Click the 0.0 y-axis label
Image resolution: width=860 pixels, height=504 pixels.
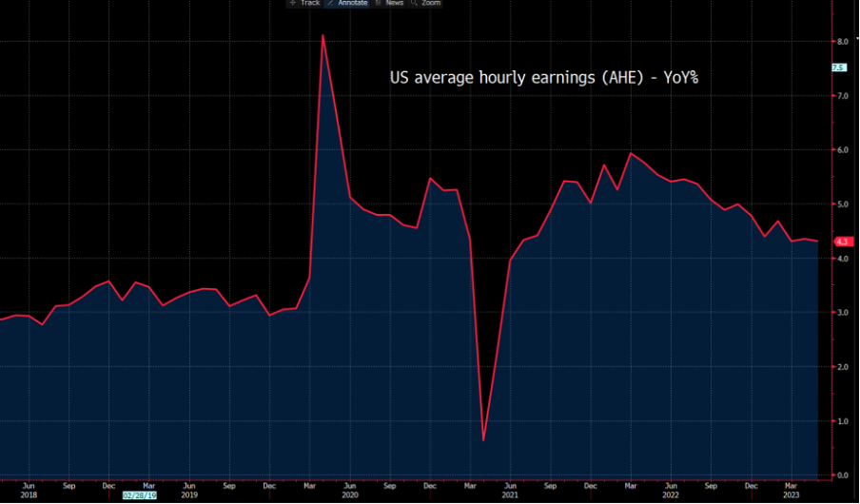pyautogui.click(x=843, y=475)
